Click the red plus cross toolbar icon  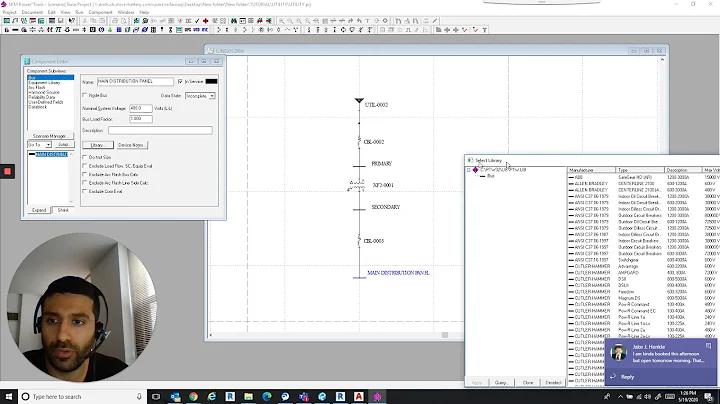point(206,21)
